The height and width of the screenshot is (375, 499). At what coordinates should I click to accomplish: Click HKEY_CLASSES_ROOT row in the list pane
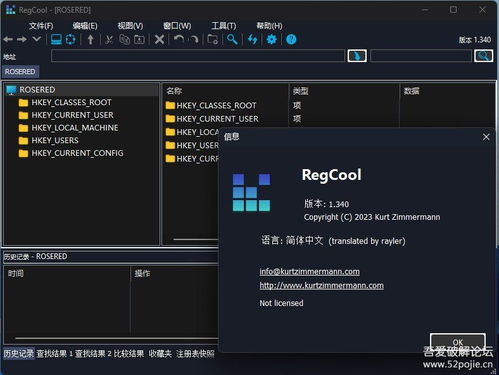tap(216, 106)
